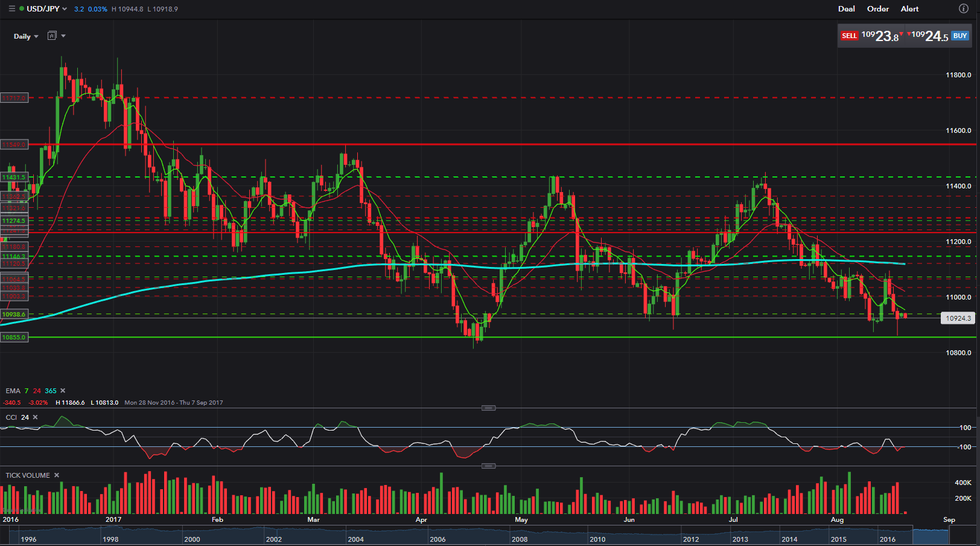Click the resize handle above the CCI panel
The image size is (980, 546).
(x=489, y=408)
